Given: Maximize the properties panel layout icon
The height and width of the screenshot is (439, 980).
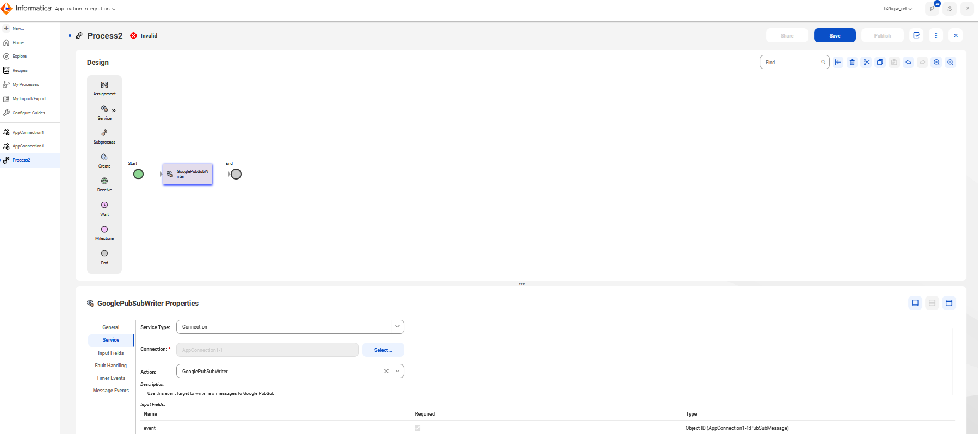Looking at the screenshot, I should pyautogui.click(x=949, y=303).
